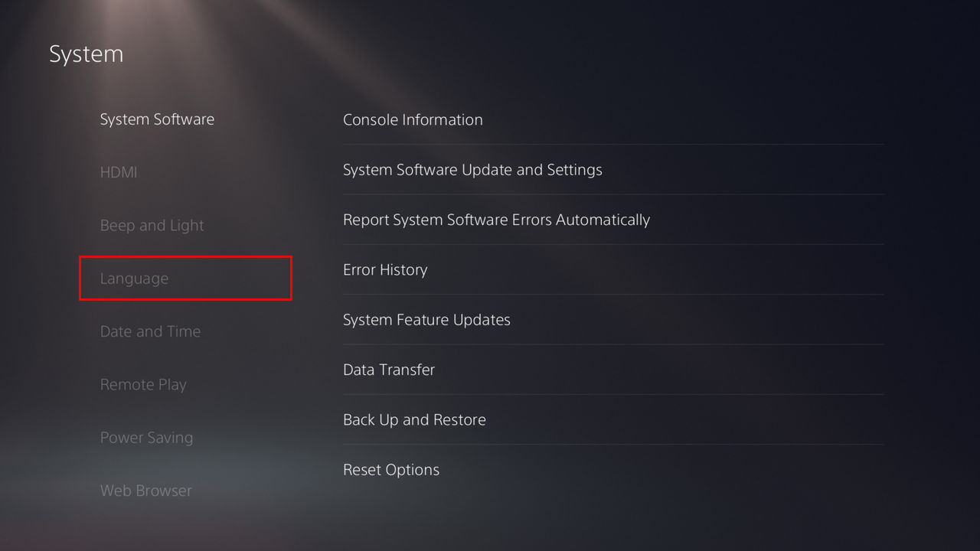Select the Data Transfer option
This screenshot has height=551, width=980.
click(389, 370)
